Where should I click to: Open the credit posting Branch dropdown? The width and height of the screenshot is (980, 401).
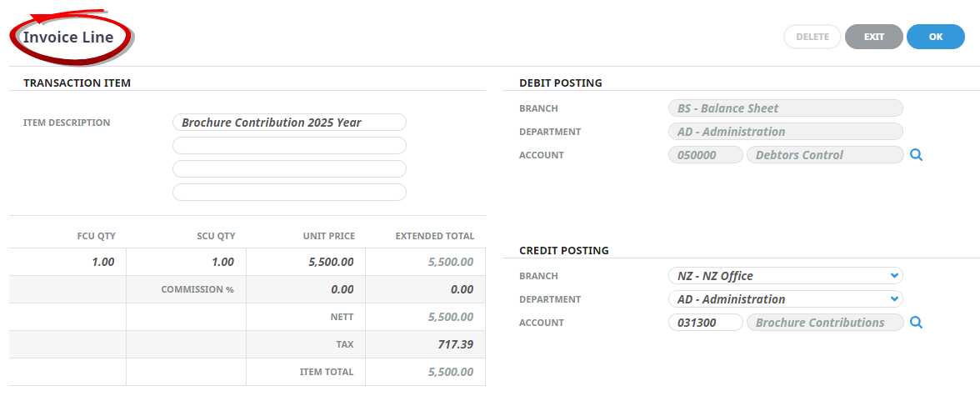coord(785,276)
